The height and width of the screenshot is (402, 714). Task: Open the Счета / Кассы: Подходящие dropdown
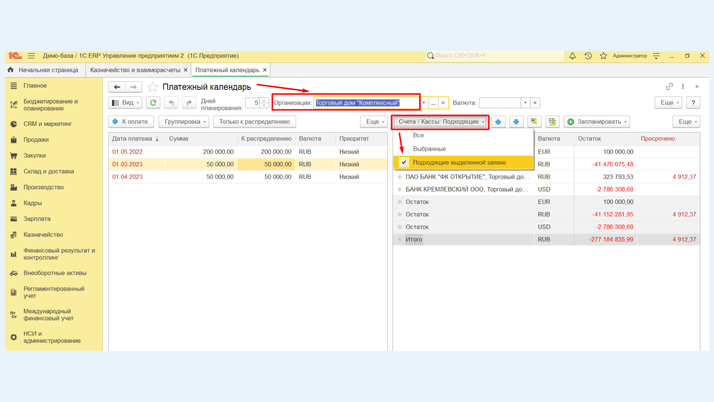pyautogui.click(x=440, y=122)
